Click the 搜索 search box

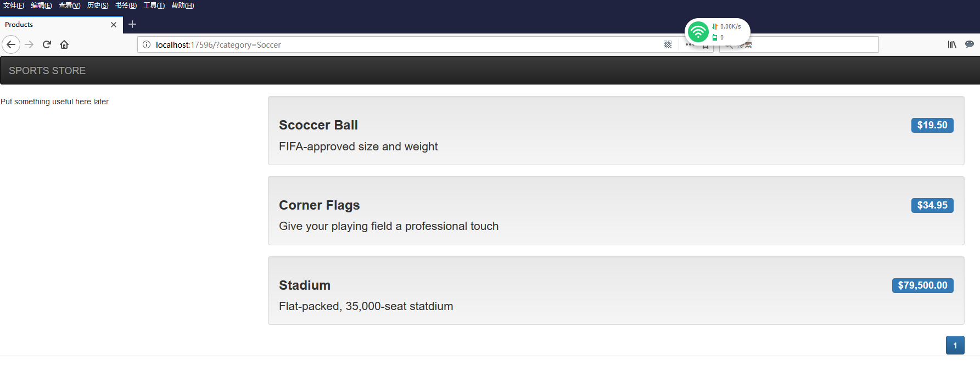pos(799,44)
